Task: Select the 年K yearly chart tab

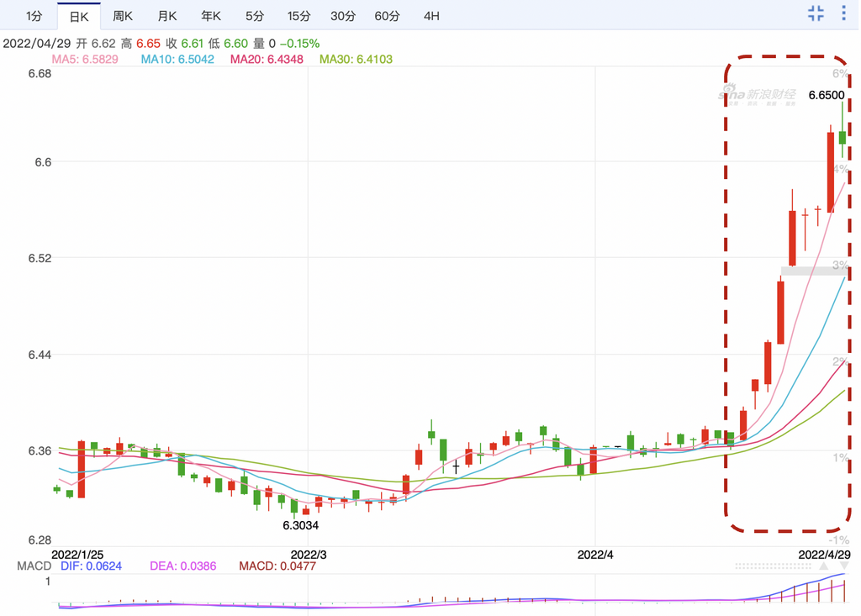Action: coord(211,16)
